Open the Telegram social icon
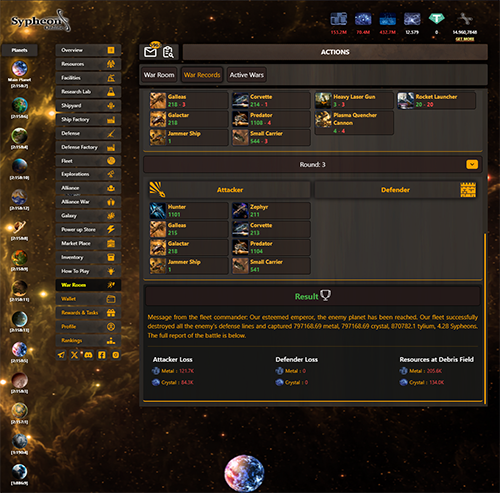Screen dimensions: 500x493 point(61,355)
